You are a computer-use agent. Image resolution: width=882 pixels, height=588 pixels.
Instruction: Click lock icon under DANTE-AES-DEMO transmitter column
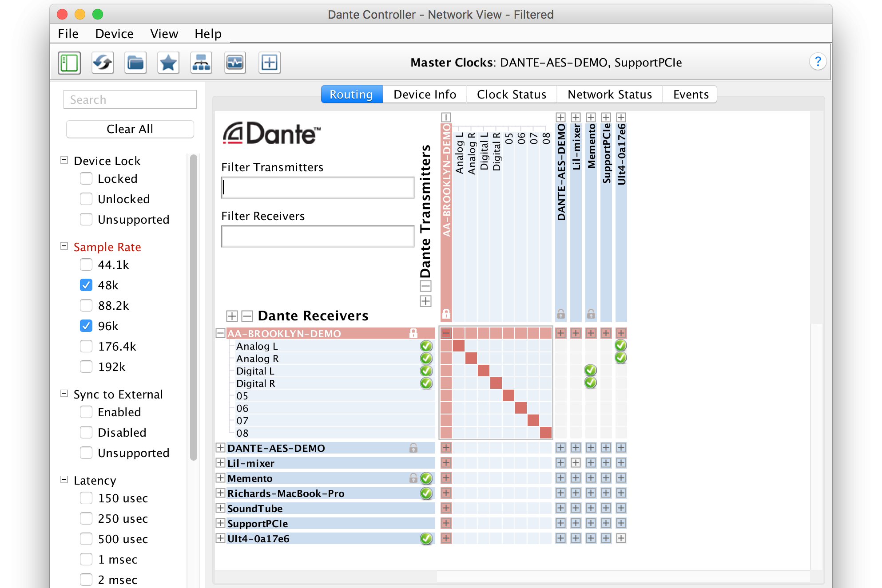click(x=561, y=314)
